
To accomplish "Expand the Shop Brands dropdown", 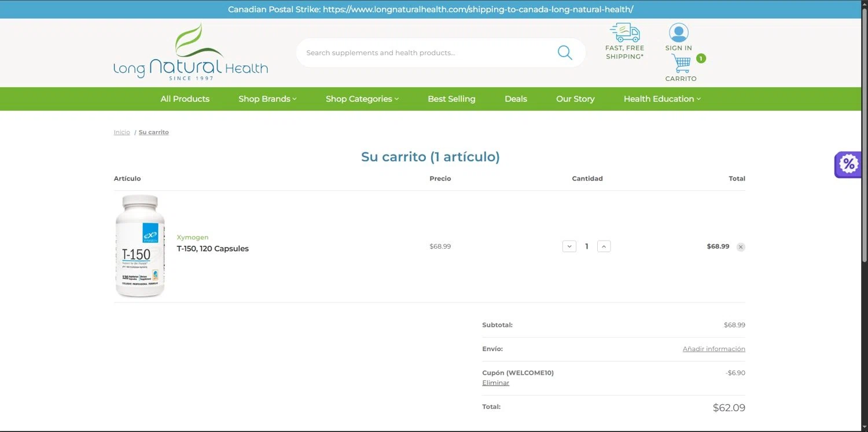I will pyautogui.click(x=267, y=99).
